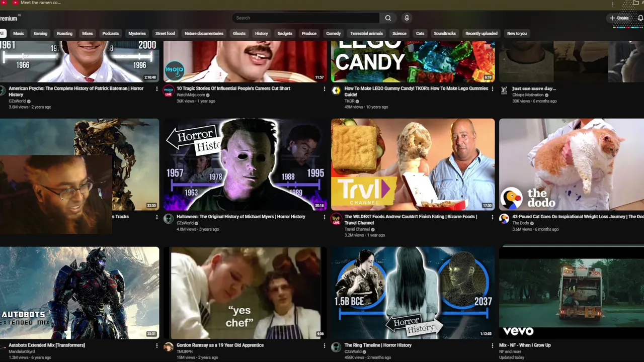Select the Podcasts filter chip

click(x=110, y=33)
